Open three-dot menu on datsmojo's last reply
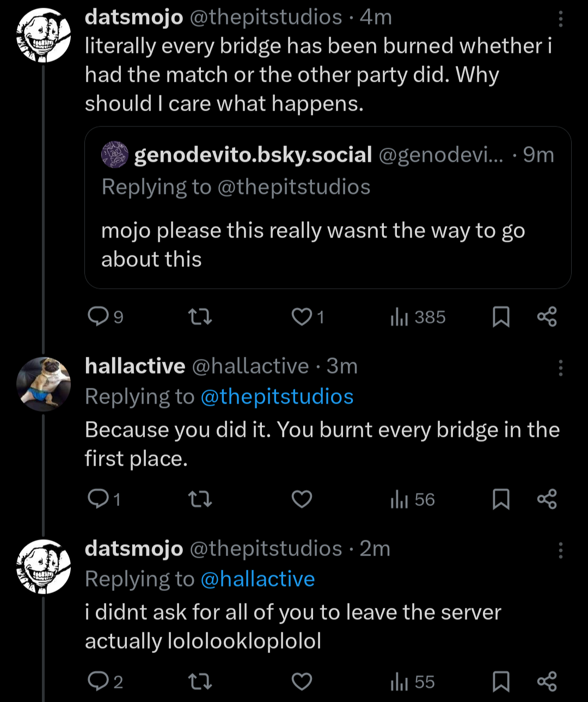 [560, 551]
